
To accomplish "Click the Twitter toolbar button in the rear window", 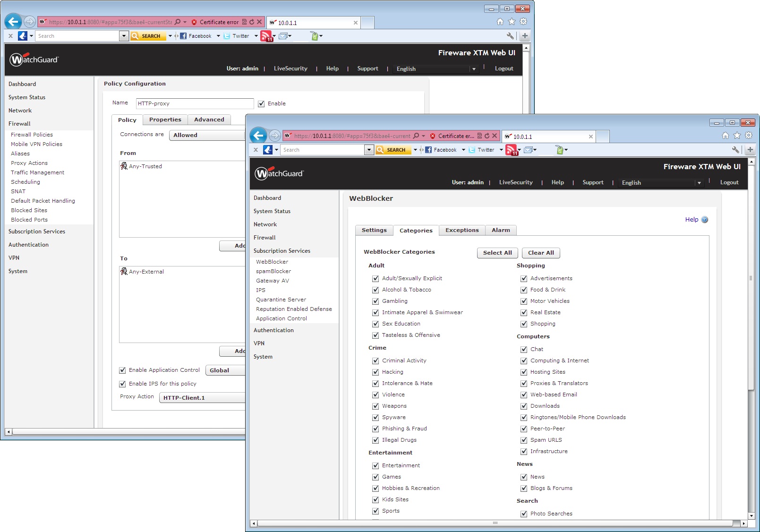I will coord(236,36).
